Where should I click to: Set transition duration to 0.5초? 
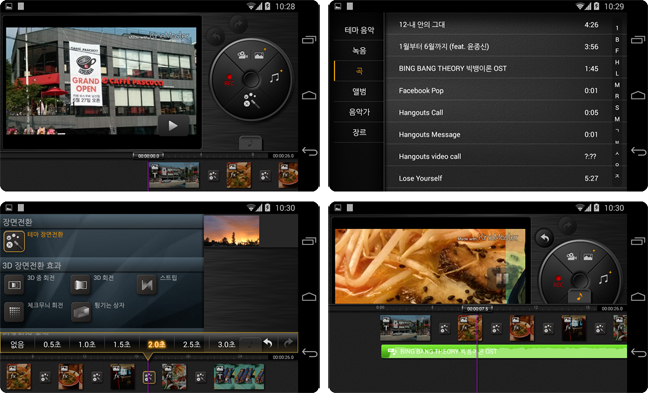(52, 344)
